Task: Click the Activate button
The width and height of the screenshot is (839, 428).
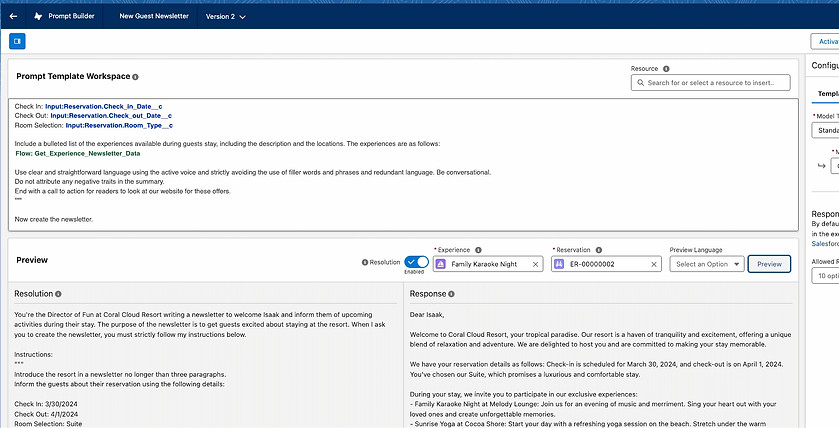Action: 825,41
